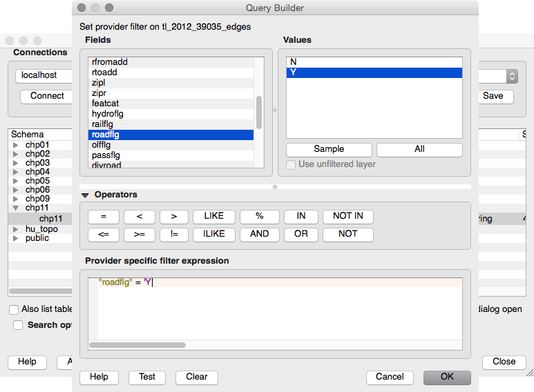
Task: Click the Sample values button
Action: click(329, 149)
